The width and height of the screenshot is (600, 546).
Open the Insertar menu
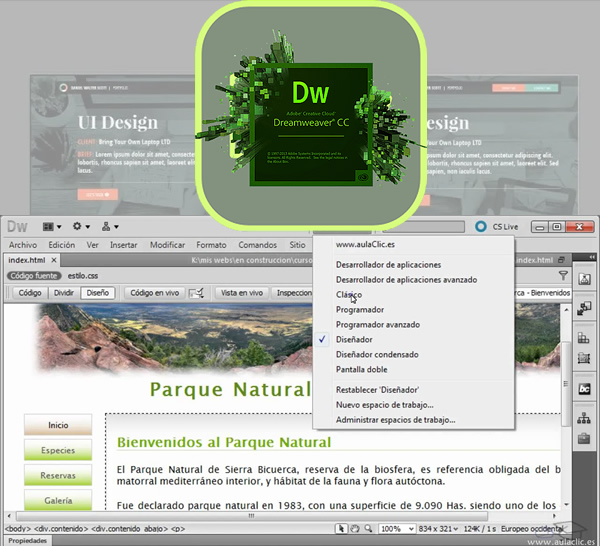[x=124, y=245]
